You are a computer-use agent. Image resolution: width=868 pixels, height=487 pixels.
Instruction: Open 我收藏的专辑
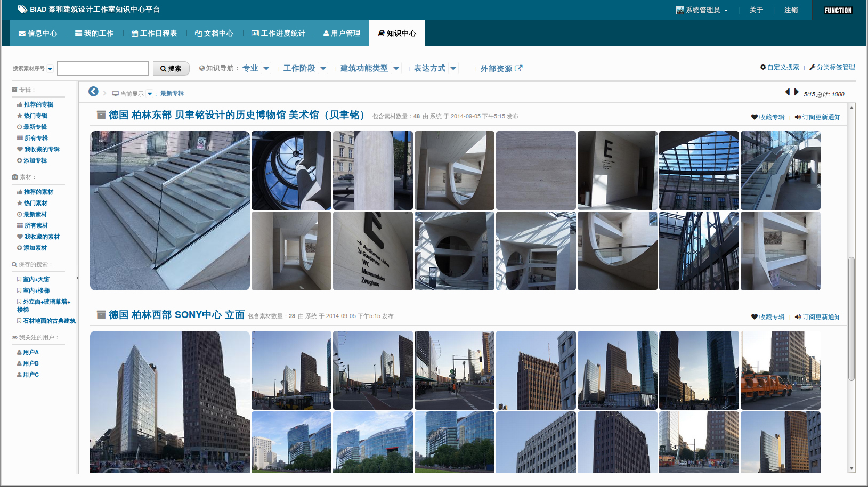(x=38, y=149)
